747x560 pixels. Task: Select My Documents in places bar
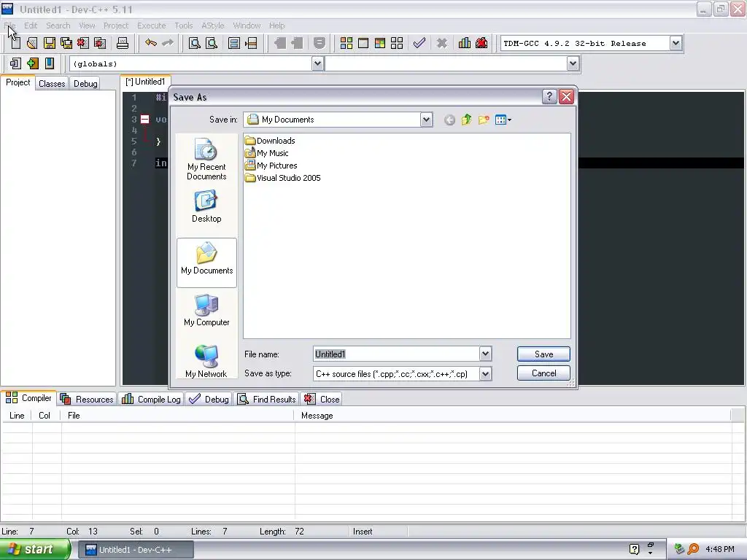pos(206,262)
